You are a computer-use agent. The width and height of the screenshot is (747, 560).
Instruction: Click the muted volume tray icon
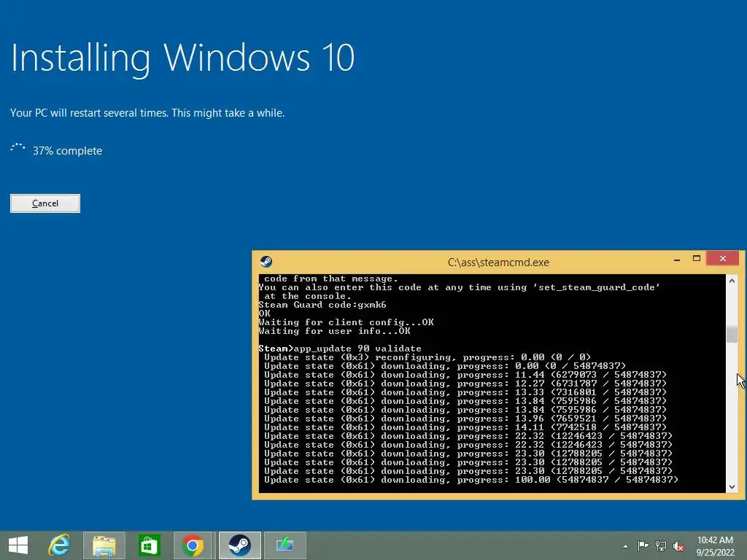(x=678, y=545)
